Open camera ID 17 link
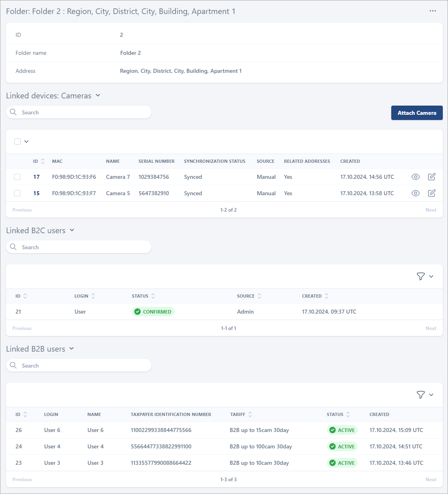 click(x=36, y=177)
